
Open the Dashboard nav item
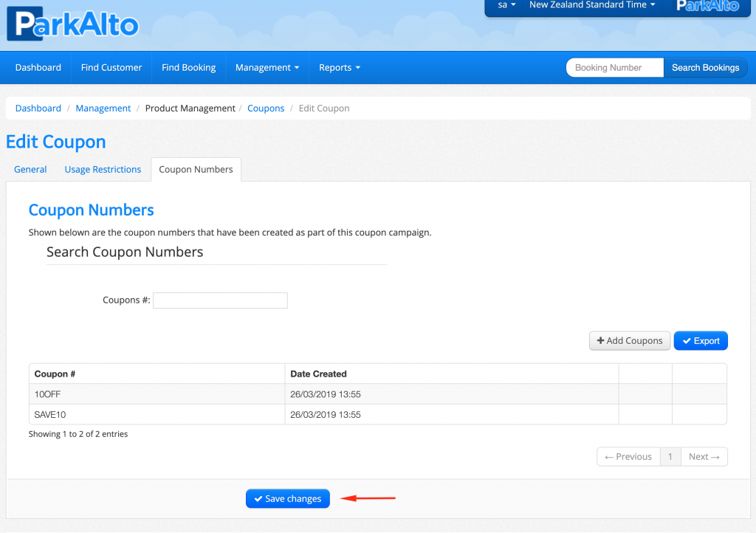tap(38, 67)
